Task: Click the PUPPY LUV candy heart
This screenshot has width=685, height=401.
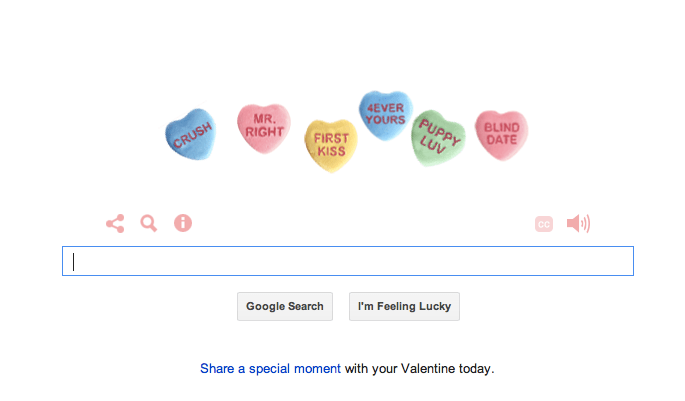Action: [438, 137]
